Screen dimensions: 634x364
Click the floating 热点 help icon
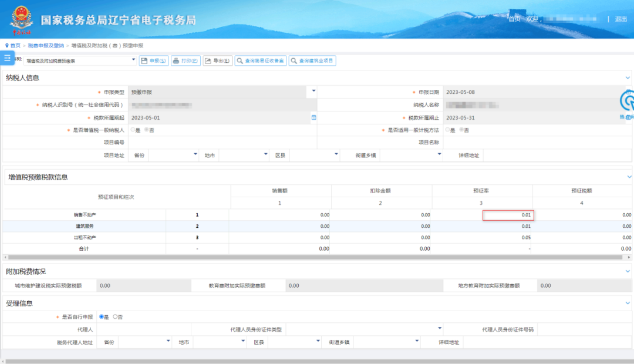627,104
